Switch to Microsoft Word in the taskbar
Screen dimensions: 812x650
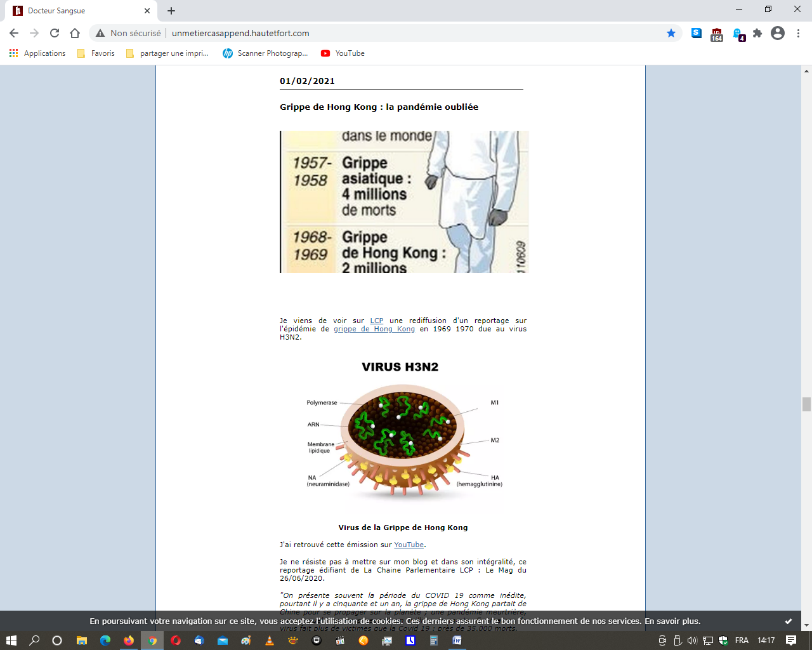pos(457,640)
